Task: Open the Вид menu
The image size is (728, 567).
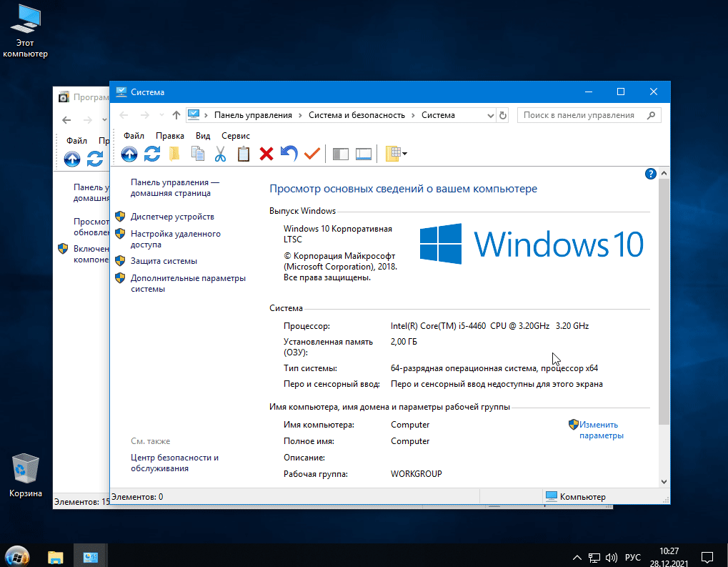Action: pyautogui.click(x=203, y=136)
